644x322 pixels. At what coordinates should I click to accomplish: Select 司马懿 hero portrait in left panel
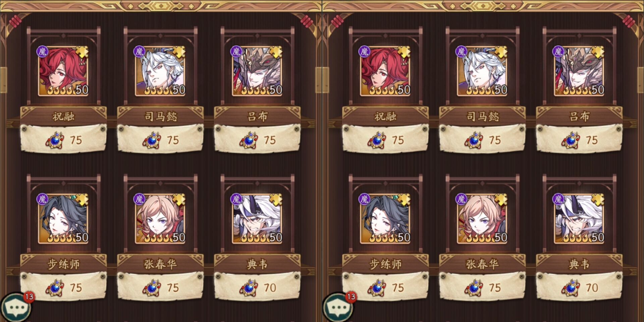pyautogui.click(x=160, y=71)
